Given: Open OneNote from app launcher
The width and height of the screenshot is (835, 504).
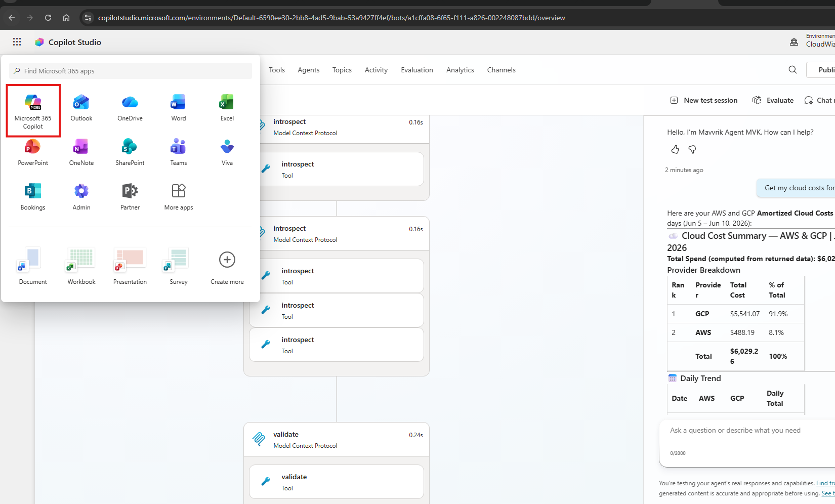Looking at the screenshot, I should pyautogui.click(x=81, y=153).
